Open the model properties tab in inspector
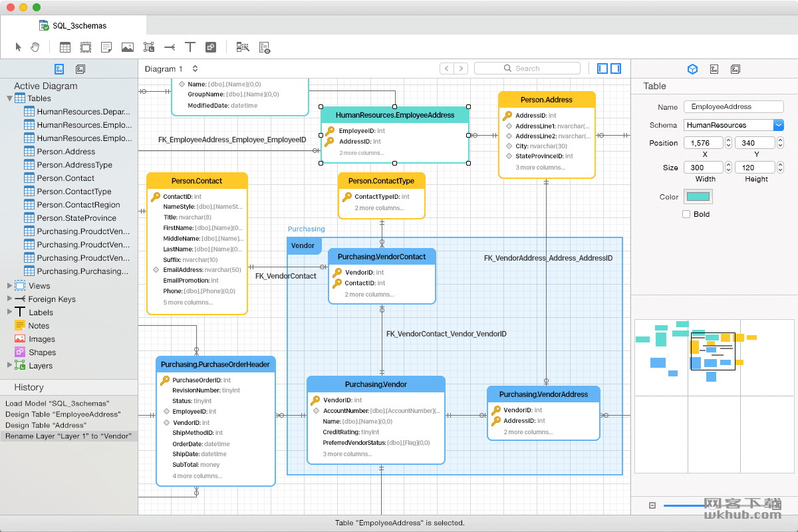 coord(735,68)
